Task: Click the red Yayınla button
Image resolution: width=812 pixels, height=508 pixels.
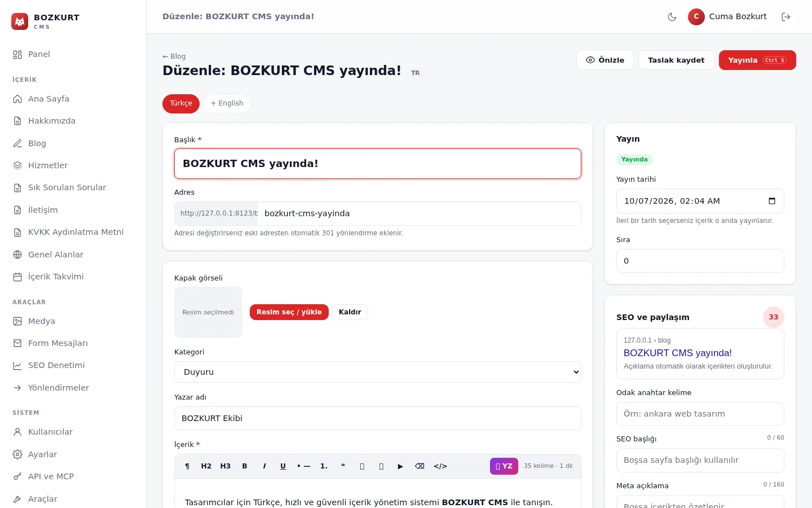Action: [x=757, y=60]
